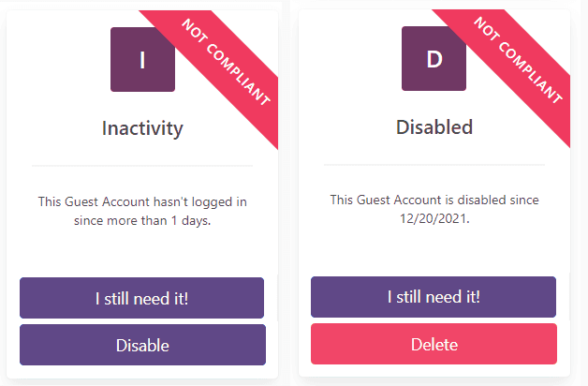Click the divider line under Disabled heading
This screenshot has height=386, width=588.
(434, 165)
